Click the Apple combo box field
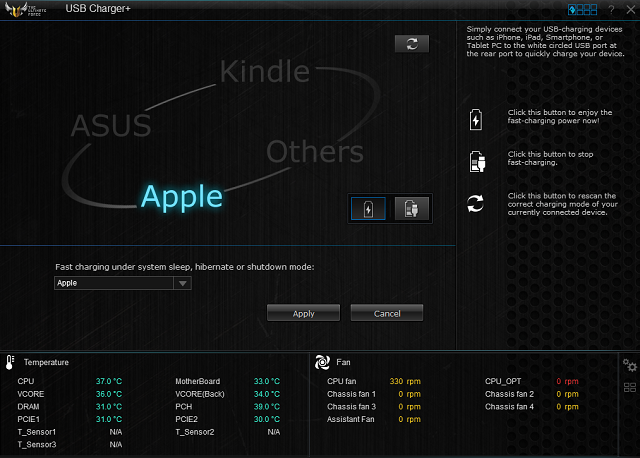640x458 pixels. (113, 283)
